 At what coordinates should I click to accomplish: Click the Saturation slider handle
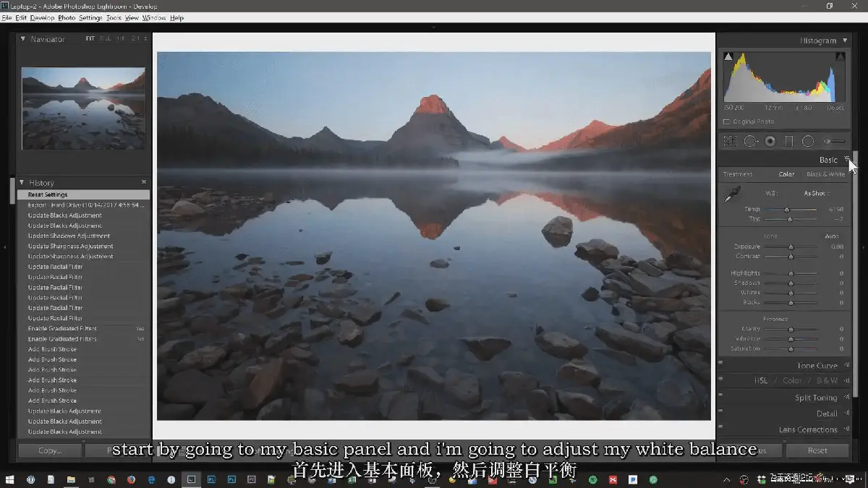coord(791,348)
